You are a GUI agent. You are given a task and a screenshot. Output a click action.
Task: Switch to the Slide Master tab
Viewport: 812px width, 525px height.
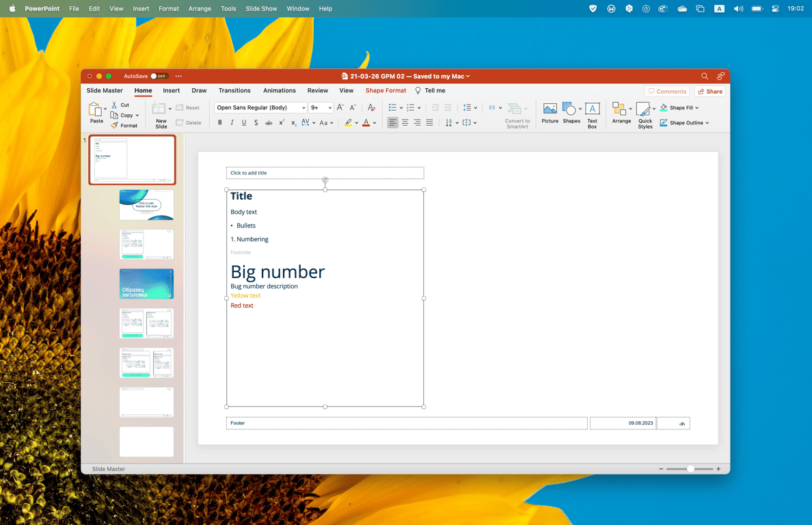[105, 91]
